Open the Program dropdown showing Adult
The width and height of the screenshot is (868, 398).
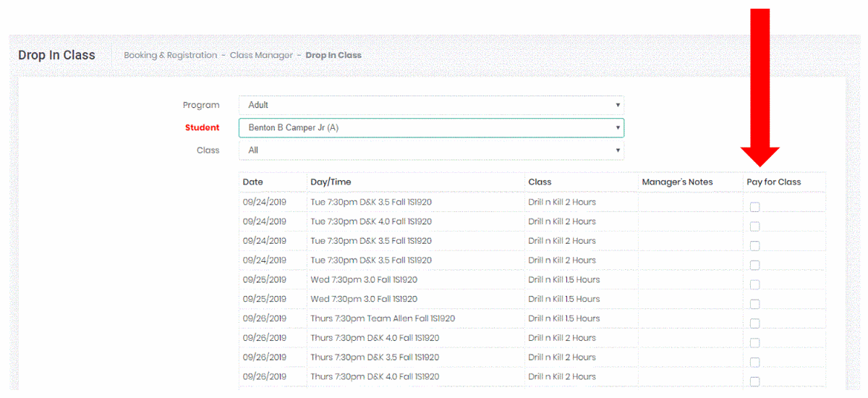pyautogui.click(x=431, y=105)
